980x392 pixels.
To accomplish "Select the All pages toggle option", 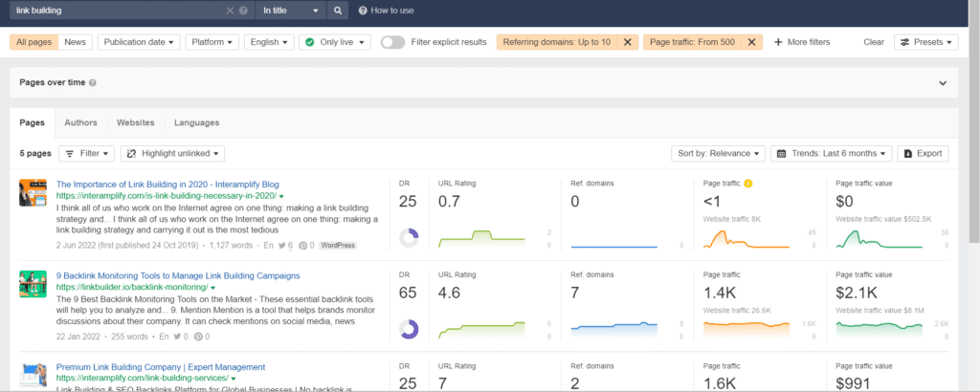I will (34, 42).
